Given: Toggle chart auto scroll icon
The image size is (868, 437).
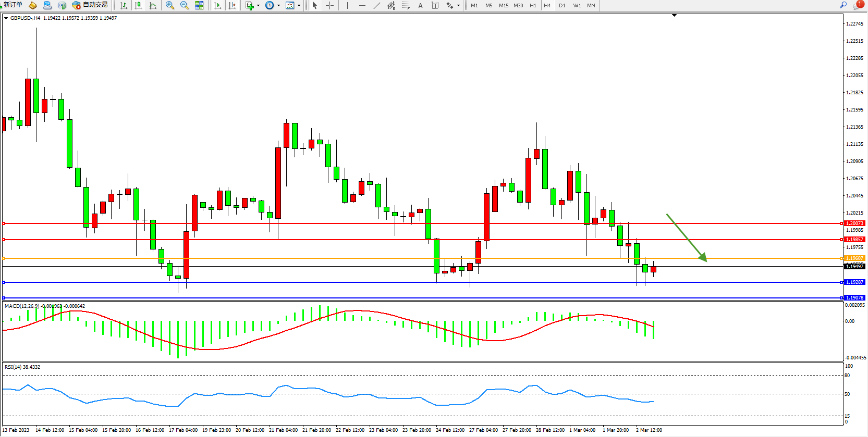Looking at the screenshot, I should [x=217, y=5].
